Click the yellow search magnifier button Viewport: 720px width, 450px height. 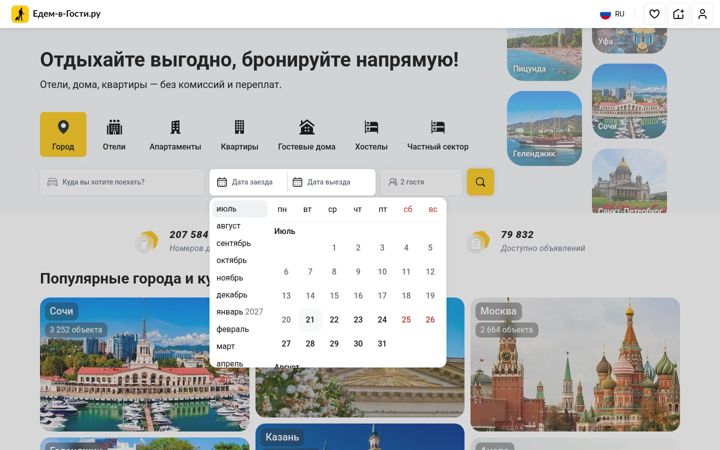coord(480,182)
